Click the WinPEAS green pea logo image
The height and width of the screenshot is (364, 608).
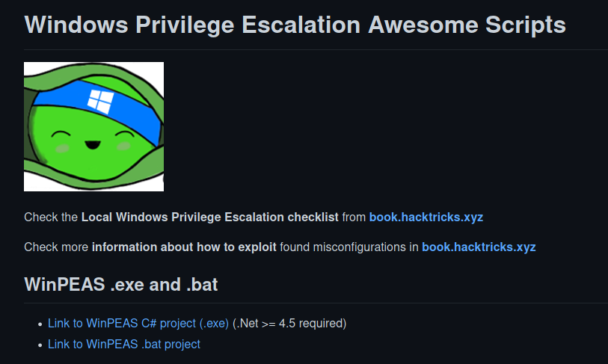pyautogui.click(x=93, y=126)
